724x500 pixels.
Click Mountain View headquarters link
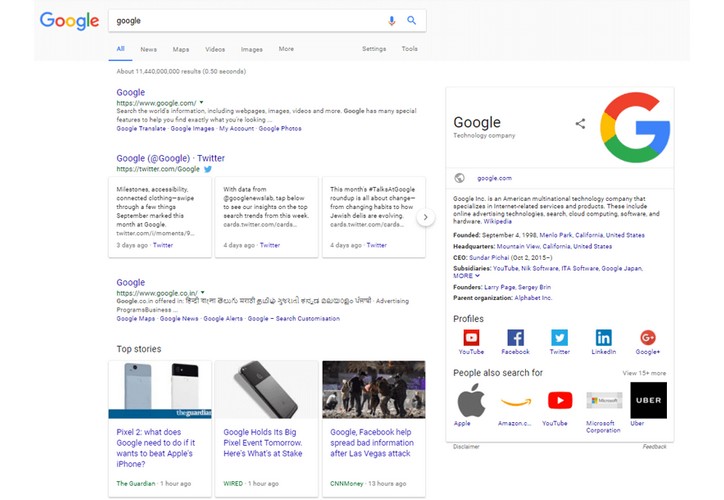554,247
